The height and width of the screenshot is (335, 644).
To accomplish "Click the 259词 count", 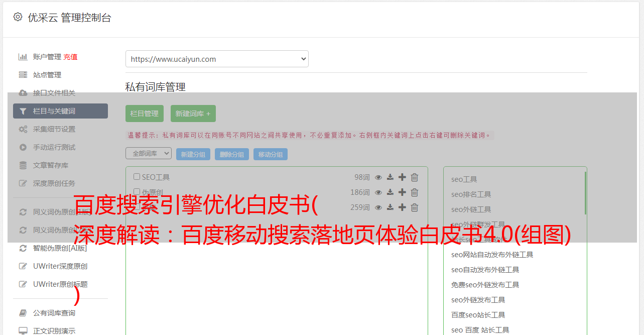I will pyautogui.click(x=360, y=207).
